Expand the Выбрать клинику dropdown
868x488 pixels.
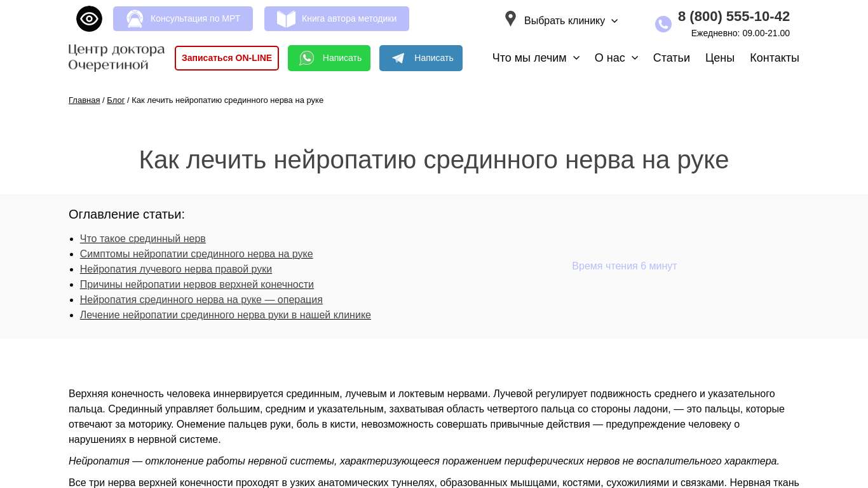570,21
